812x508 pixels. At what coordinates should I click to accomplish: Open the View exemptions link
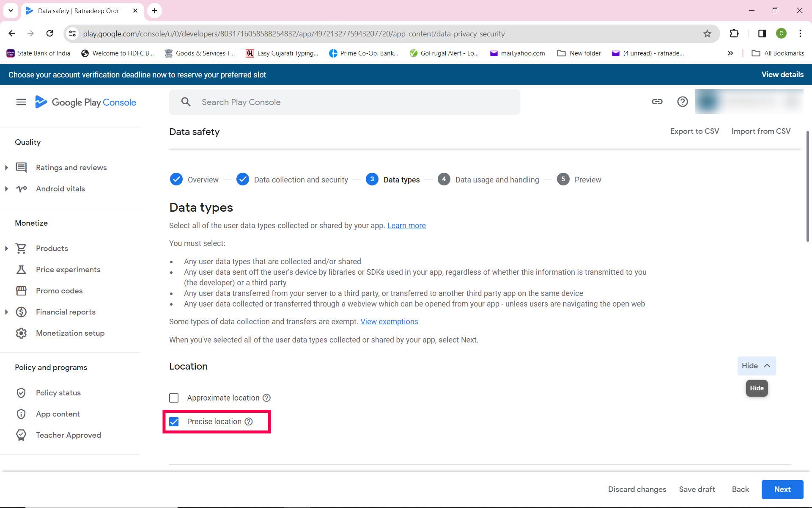pos(389,322)
